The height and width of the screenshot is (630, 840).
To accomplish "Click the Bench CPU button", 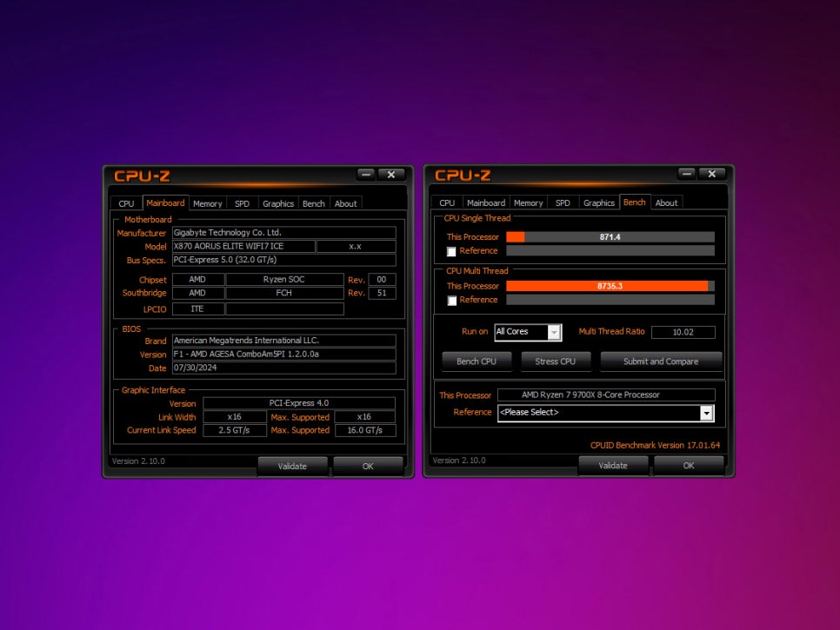I will (x=477, y=361).
